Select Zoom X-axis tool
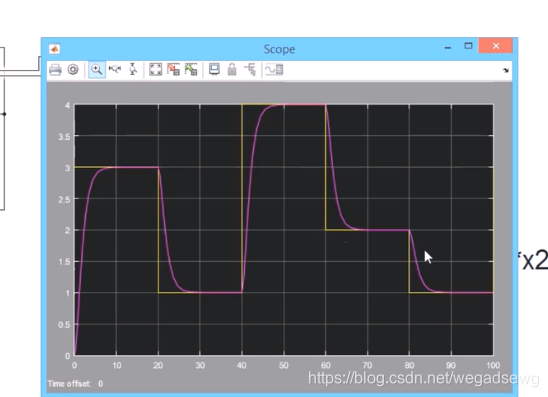Viewport: 548px width, 397px height. [115, 69]
